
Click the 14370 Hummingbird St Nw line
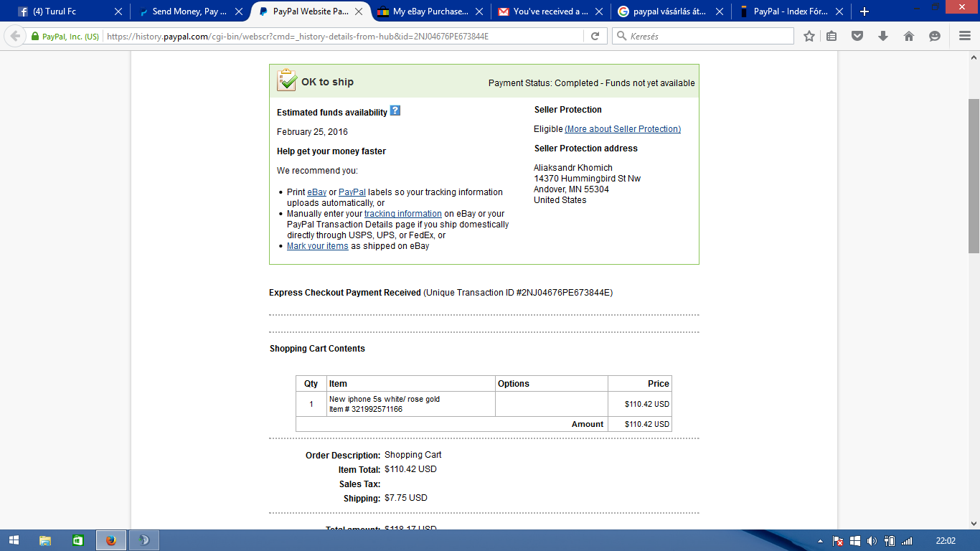pos(588,179)
